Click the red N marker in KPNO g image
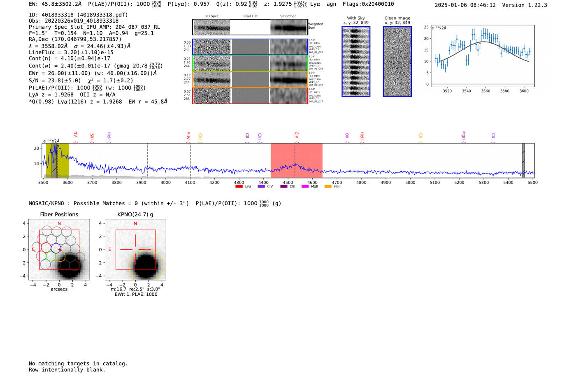576x392 pixels. 135,224
